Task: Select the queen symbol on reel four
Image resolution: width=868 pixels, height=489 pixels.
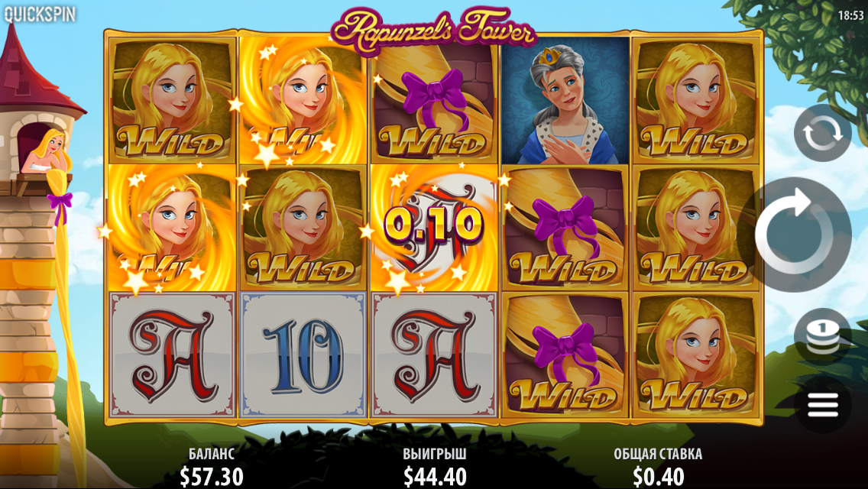Action: pos(565,101)
